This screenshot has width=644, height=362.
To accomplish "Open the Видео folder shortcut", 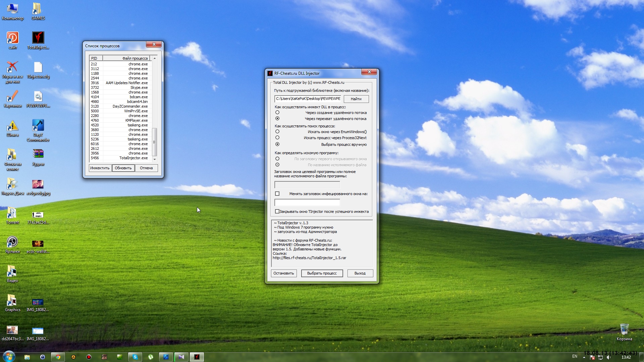I will [12, 274].
